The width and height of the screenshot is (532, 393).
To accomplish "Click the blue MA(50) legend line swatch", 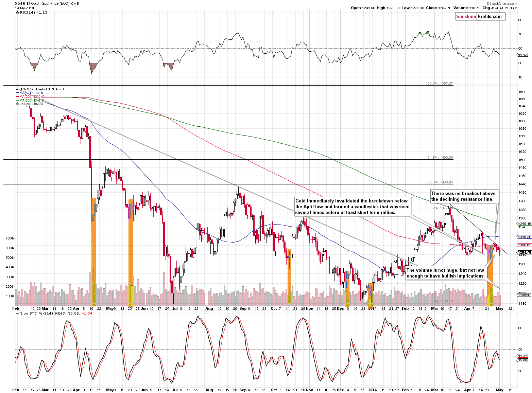I will click(17, 93).
